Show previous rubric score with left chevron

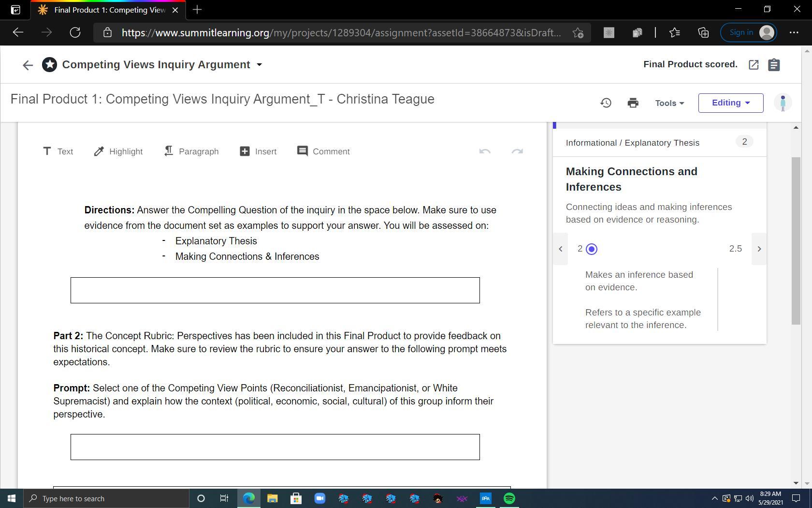pyautogui.click(x=560, y=249)
